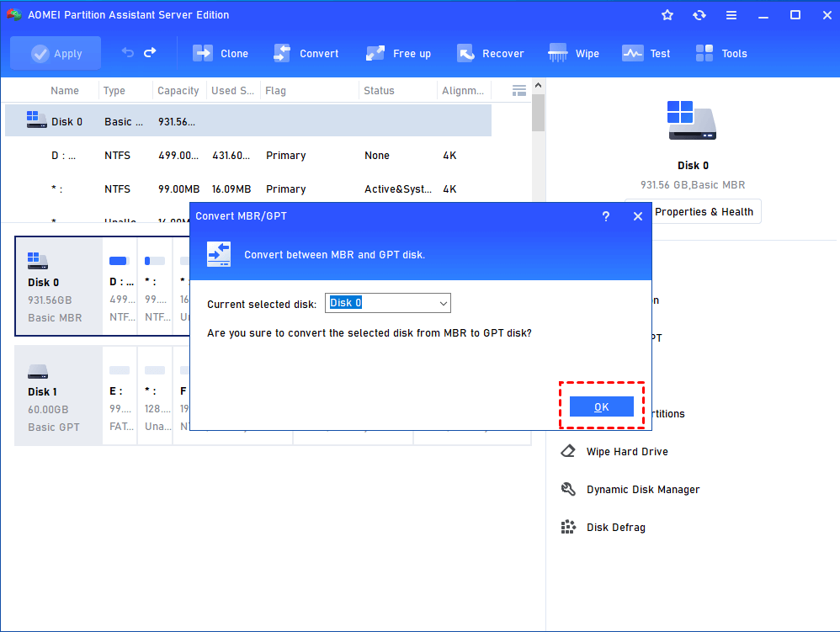Sort by Used Space column header

[232, 91]
